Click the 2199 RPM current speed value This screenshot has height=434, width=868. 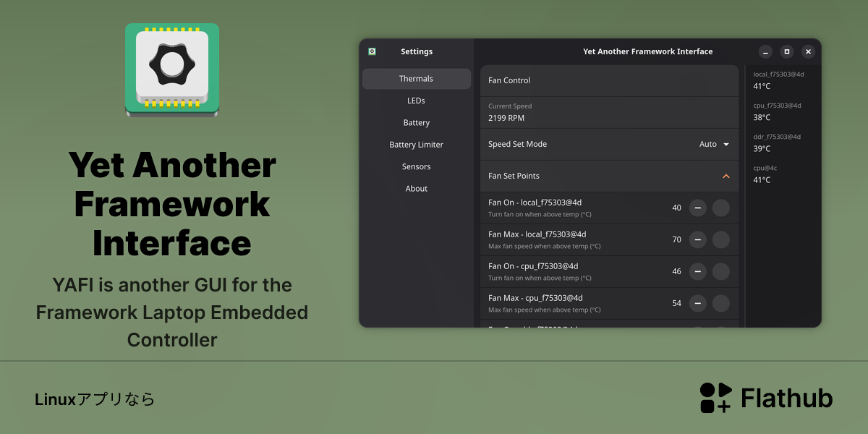(x=506, y=118)
